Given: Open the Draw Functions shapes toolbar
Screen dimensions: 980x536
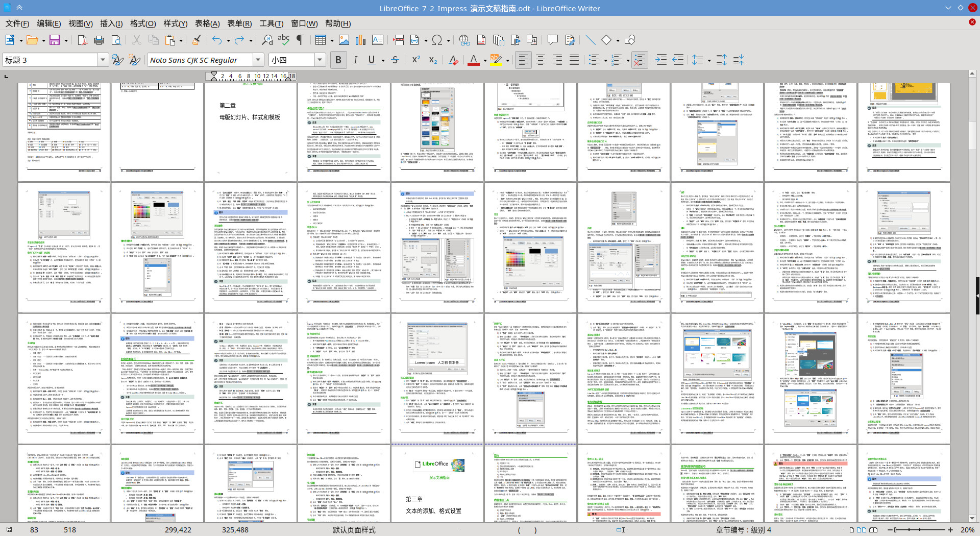Looking at the screenshot, I should (630, 40).
